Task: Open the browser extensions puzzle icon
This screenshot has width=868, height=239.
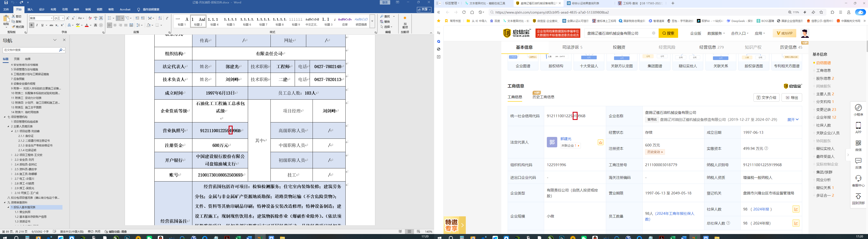Action: (x=833, y=12)
